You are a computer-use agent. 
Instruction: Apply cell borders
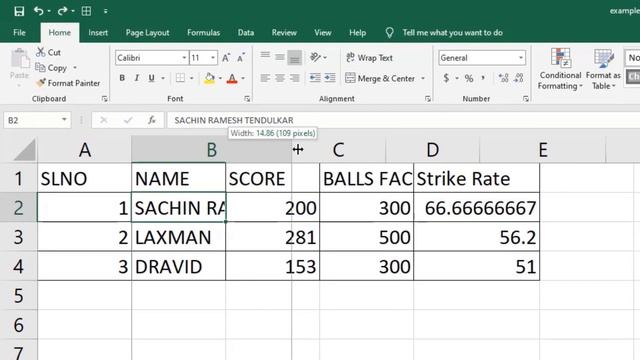tap(180, 78)
